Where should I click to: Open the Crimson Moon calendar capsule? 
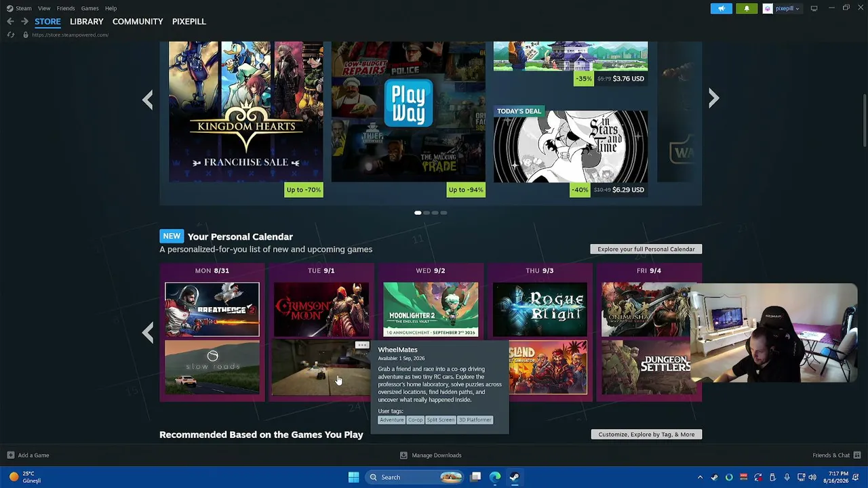(321, 310)
